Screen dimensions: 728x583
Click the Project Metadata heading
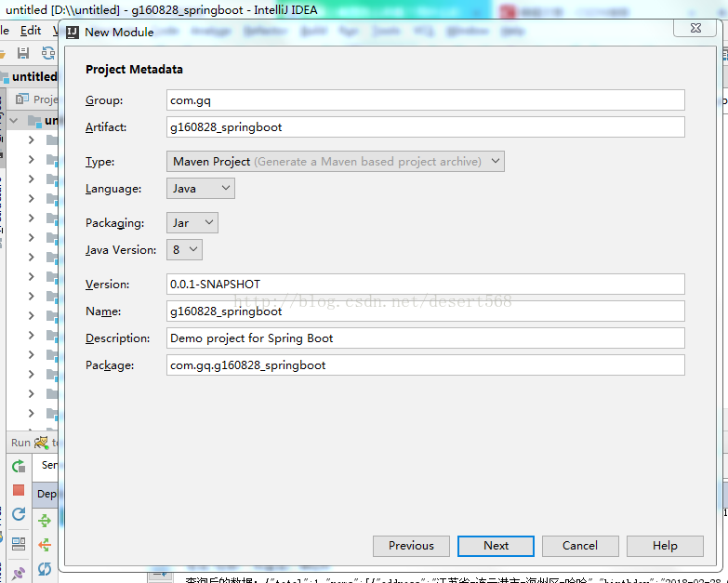[x=134, y=70]
